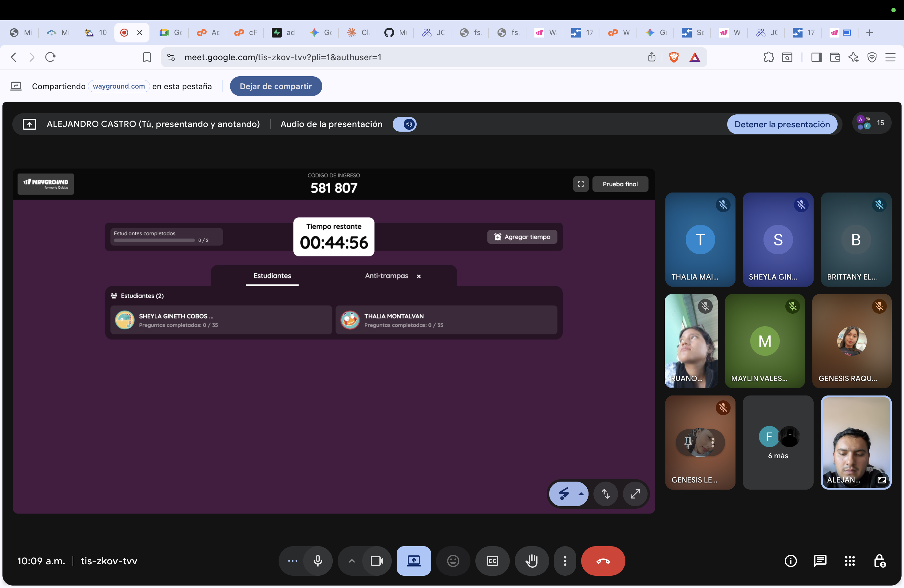Turn off the camera
This screenshot has height=588, width=904.
376,561
